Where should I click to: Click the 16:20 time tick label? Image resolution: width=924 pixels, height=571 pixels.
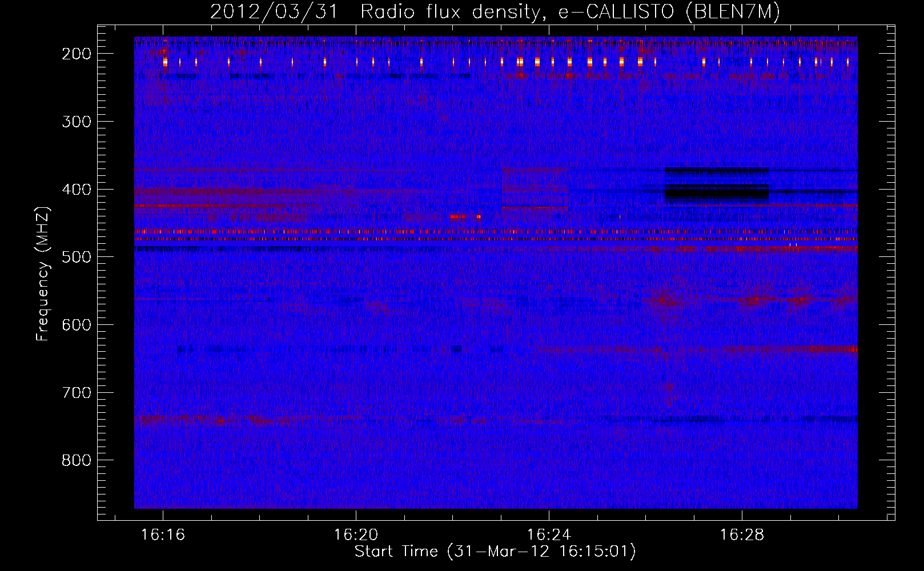[x=356, y=535]
